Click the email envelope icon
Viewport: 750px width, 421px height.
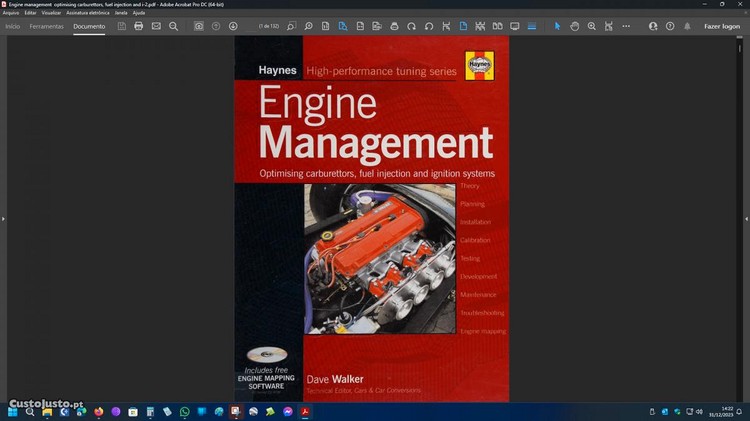tap(156, 26)
